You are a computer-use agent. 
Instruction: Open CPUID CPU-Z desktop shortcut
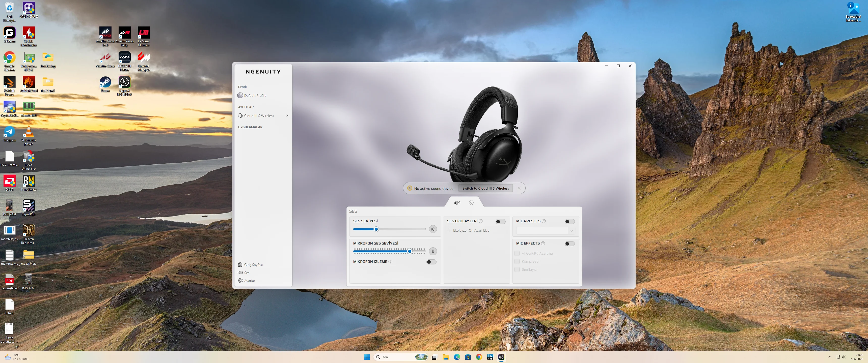29,10
